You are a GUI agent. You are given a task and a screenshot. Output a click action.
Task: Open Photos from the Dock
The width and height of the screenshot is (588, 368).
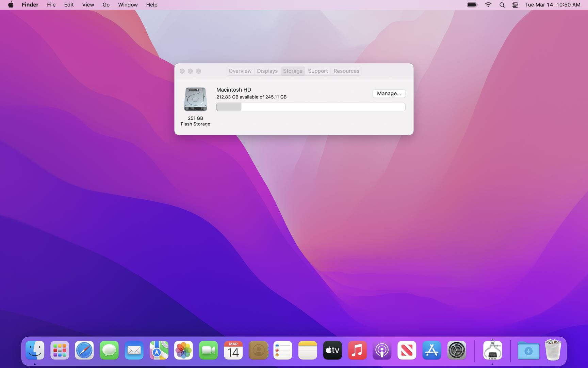tap(183, 350)
